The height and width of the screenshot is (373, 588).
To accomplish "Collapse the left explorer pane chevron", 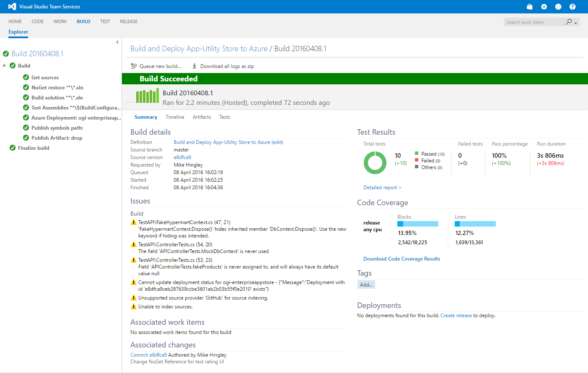I will tap(117, 42).
